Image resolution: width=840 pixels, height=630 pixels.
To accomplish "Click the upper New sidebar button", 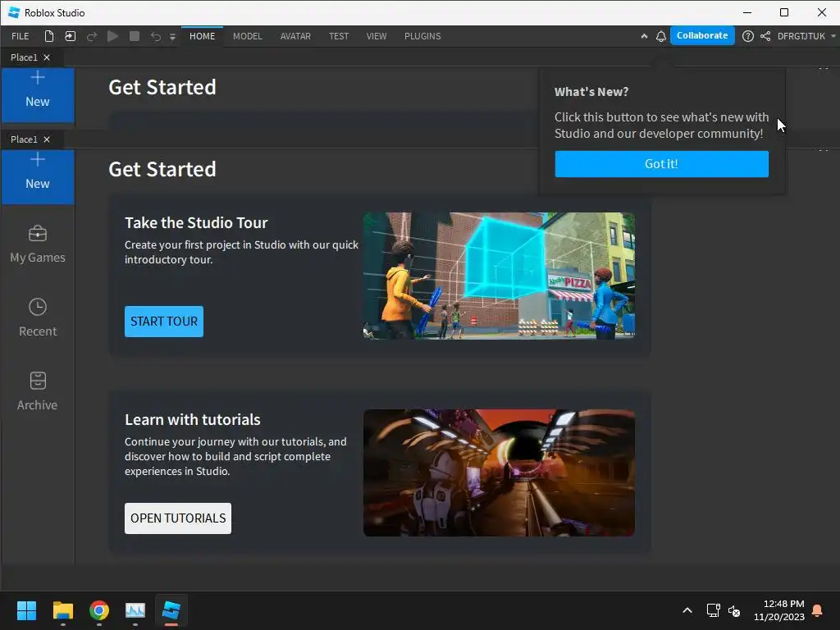I will pyautogui.click(x=38, y=94).
